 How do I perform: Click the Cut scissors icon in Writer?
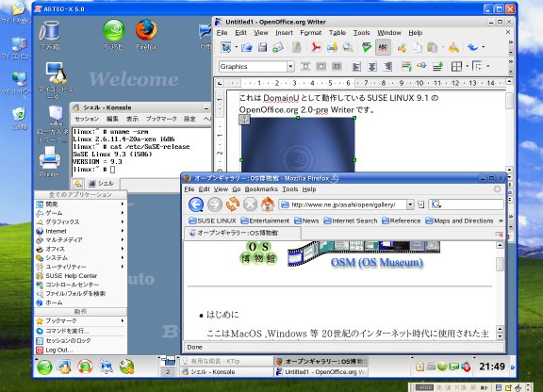(x=402, y=47)
